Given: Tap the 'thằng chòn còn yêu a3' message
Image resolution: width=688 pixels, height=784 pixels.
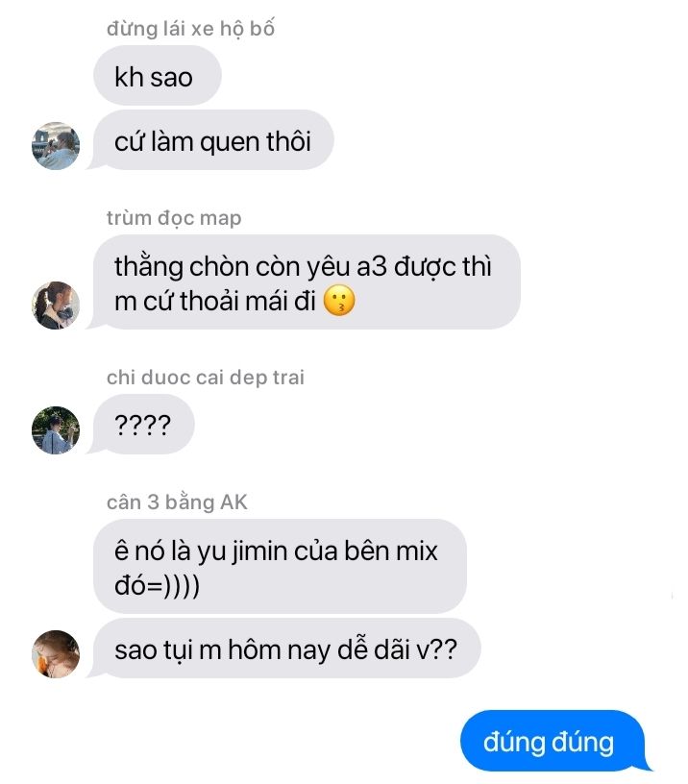Looking at the screenshot, I should [307, 282].
